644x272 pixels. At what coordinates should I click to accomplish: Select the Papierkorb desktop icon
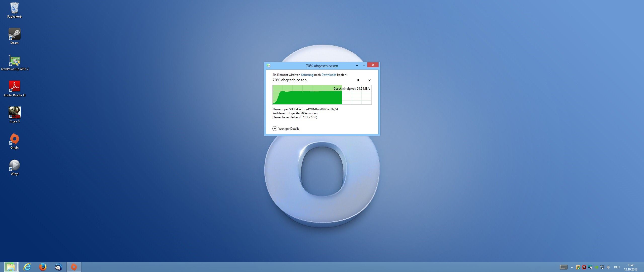click(14, 10)
